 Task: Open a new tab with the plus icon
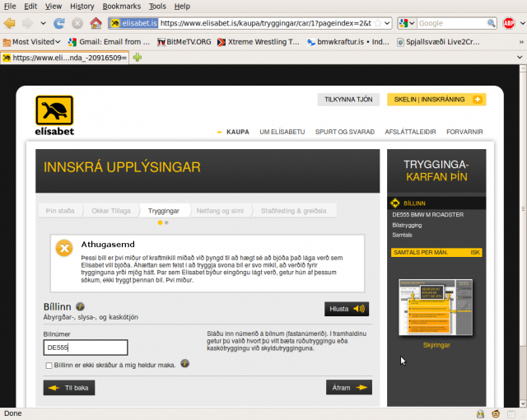click(138, 58)
